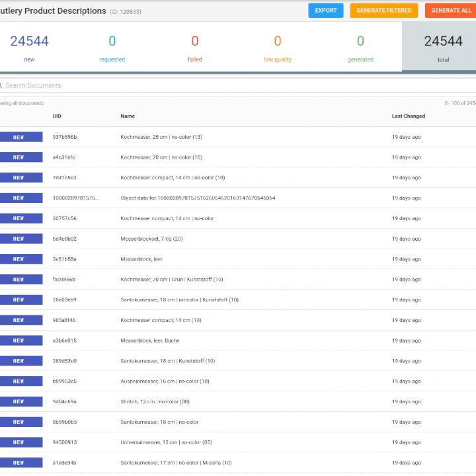Select UID 94500913

click(x=65, y=442)
